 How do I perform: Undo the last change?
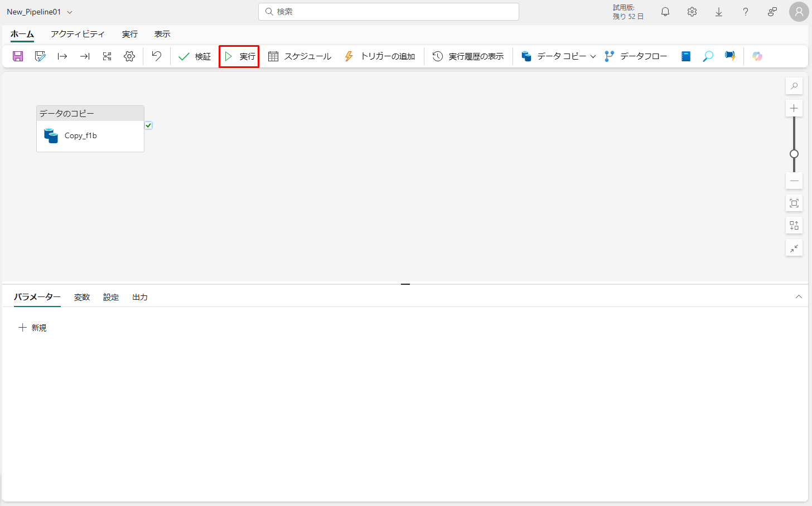(x=157, y=56)
